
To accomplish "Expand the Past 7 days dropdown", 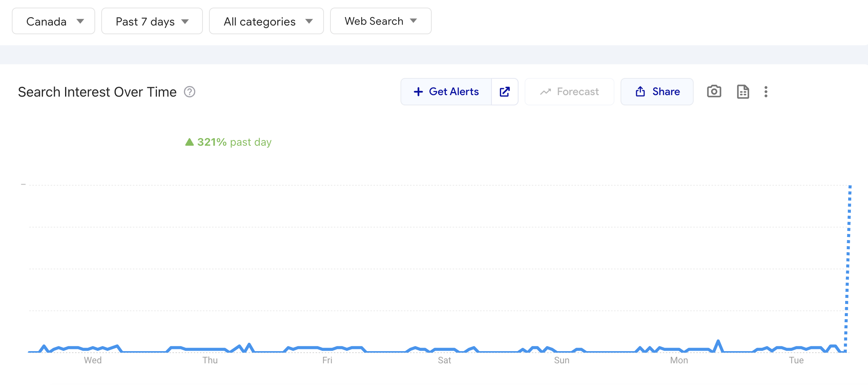I will [152, 21].
